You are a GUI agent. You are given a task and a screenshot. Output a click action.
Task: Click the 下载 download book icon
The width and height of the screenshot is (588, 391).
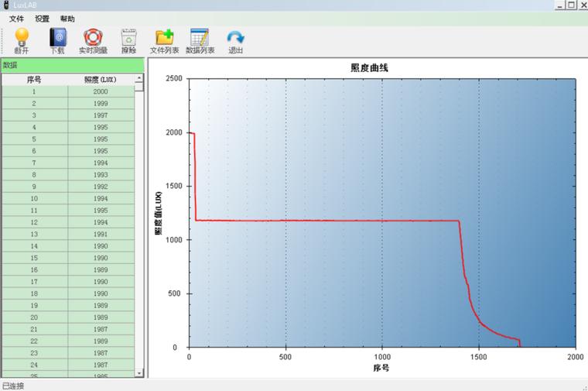[x=58, y=36]
